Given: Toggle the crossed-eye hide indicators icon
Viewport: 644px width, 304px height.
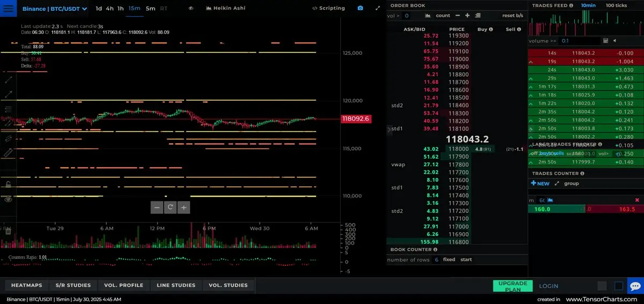Looking at the screenshot, I should coord(192,9).
